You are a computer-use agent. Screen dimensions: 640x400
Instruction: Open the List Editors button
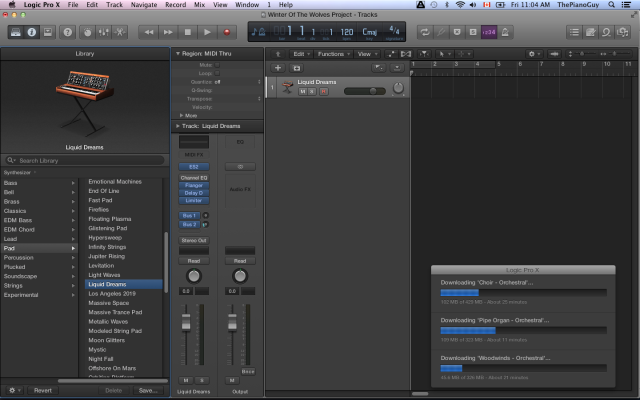(x=574, y=32)
